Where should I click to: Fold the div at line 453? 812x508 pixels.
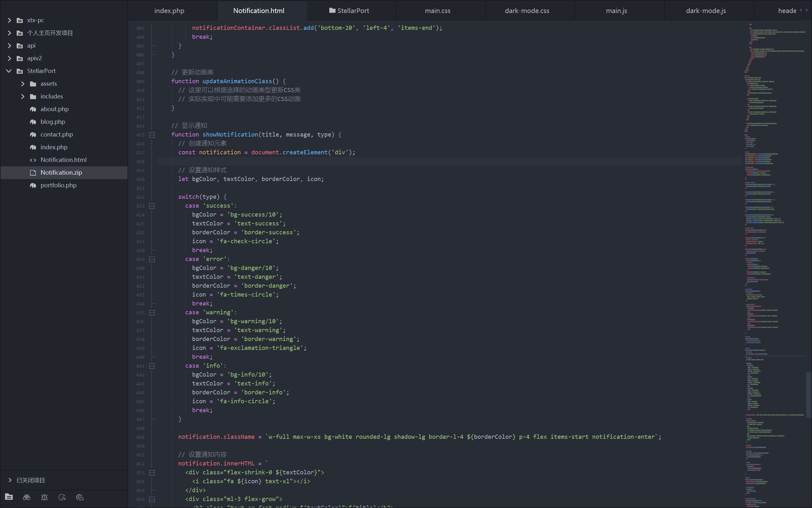coord(152,473)
